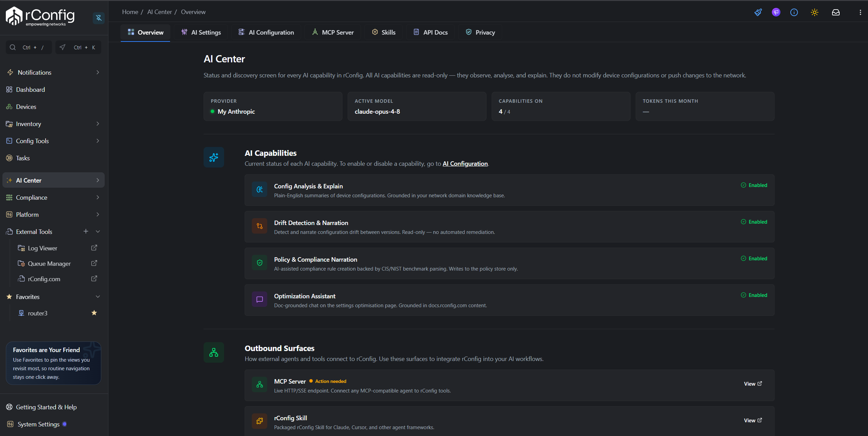
Task: Expand the Notifications chevron
Action: click(98, 72)
